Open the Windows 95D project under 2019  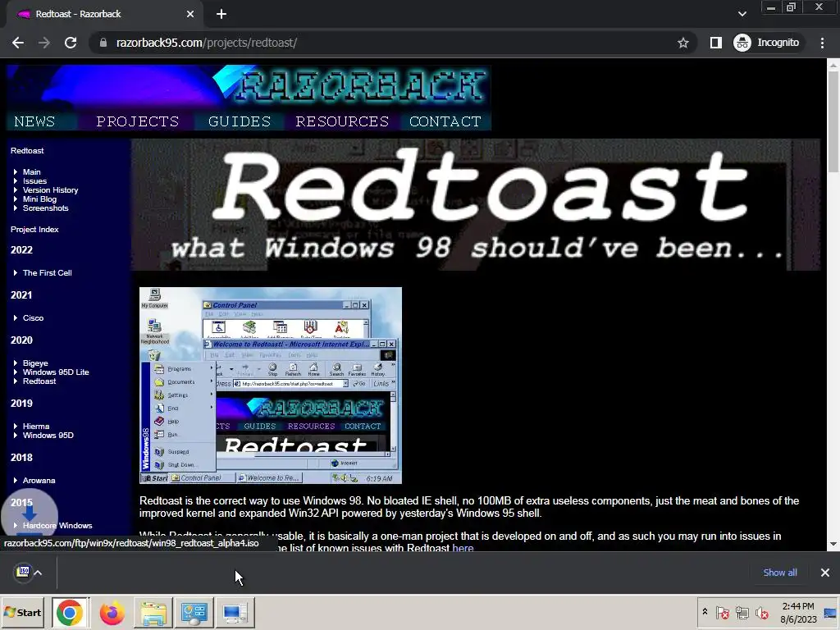[48, 436]
